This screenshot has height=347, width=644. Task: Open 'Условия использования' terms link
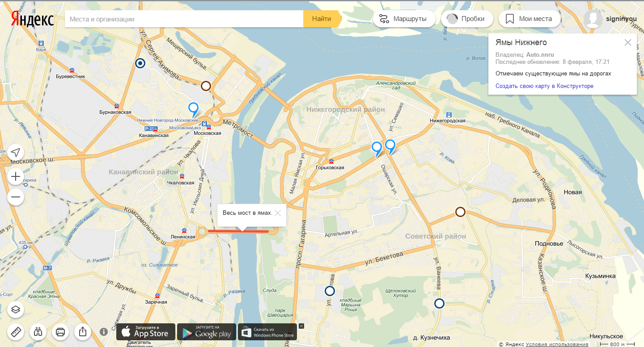[x=557, y=344]
